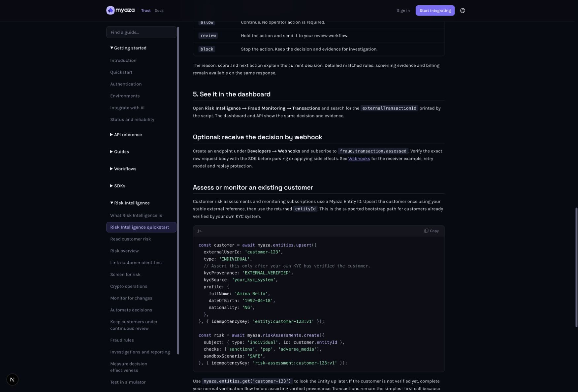
Task: Select Risk Intelligence quickstart item
Action: 141,227
